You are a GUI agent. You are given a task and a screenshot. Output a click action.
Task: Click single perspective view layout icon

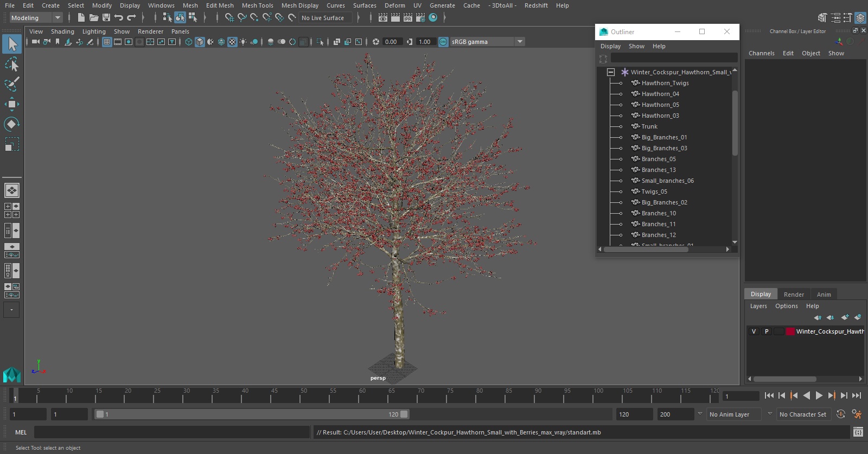pyautogui.click(x=12, y=190)
